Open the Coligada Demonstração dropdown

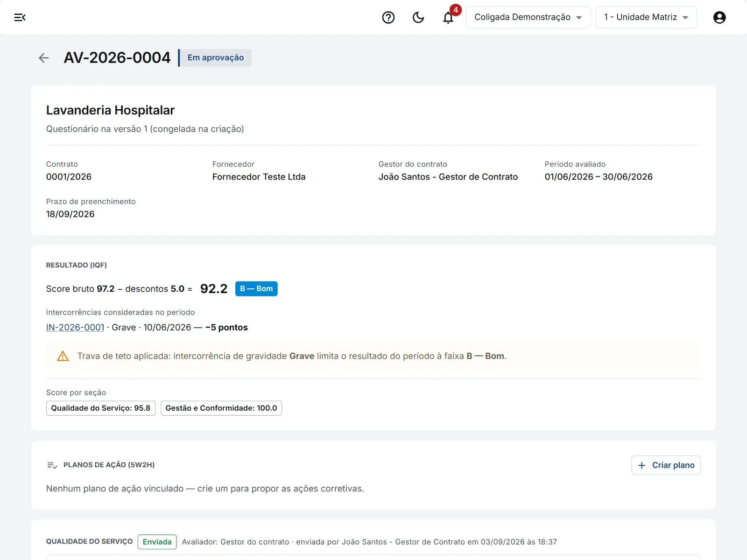[528, 17]
